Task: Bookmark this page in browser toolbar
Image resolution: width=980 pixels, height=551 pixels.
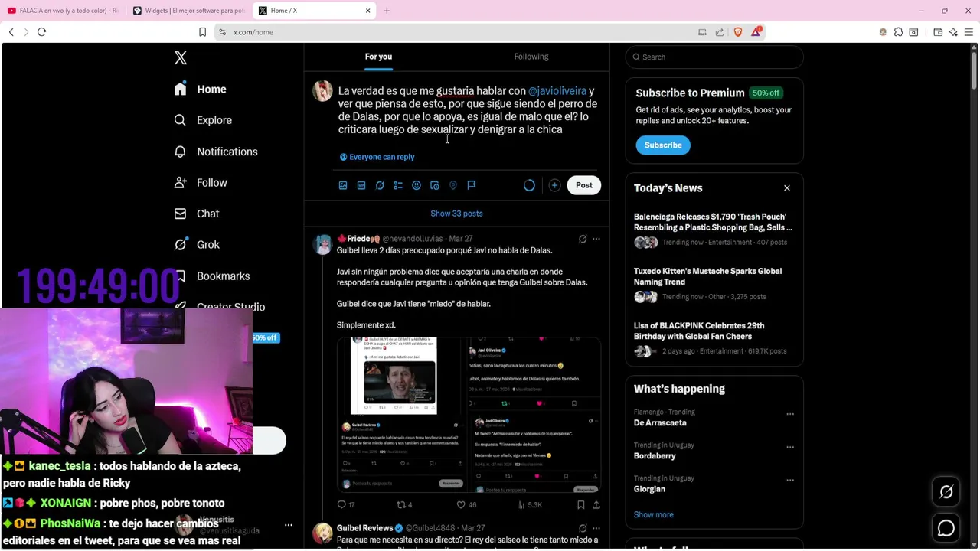Action: point(202,32)
